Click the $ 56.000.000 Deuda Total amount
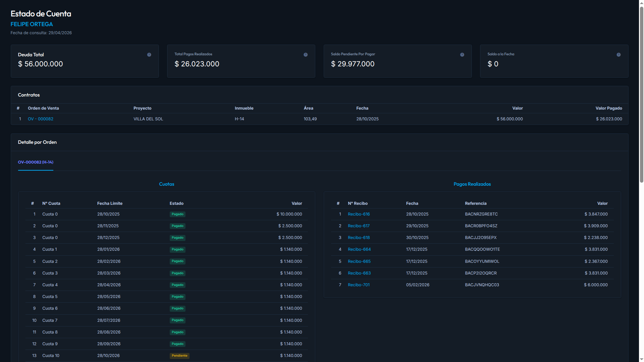644x362 pixels. click(40, 64)
